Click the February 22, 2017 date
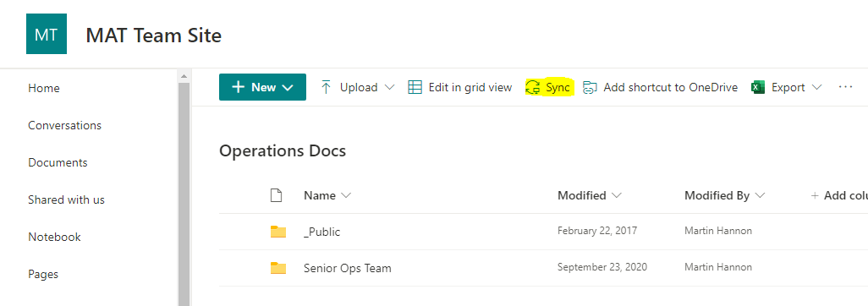This screenshot has width=868, height=306. (x=596, y=231)
